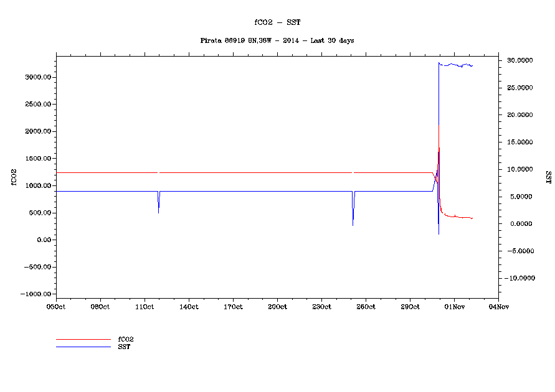
Task: Click the fCO2 legend label
Action: (x=126, y=339)
